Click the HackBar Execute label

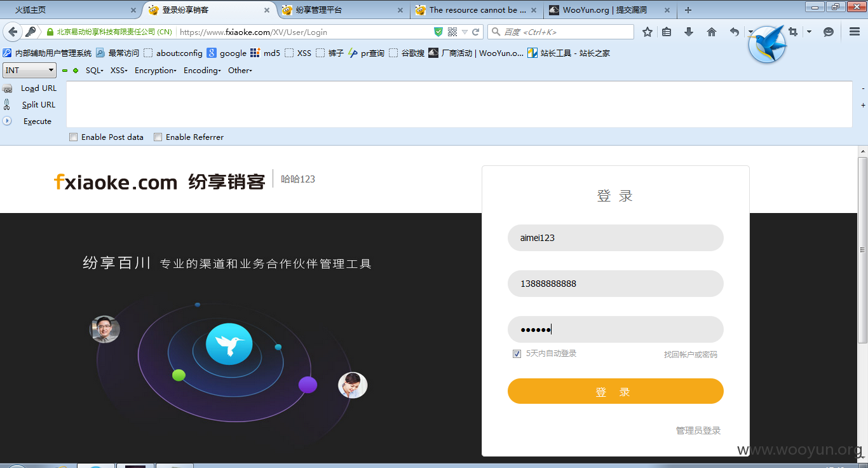(37, 121)
